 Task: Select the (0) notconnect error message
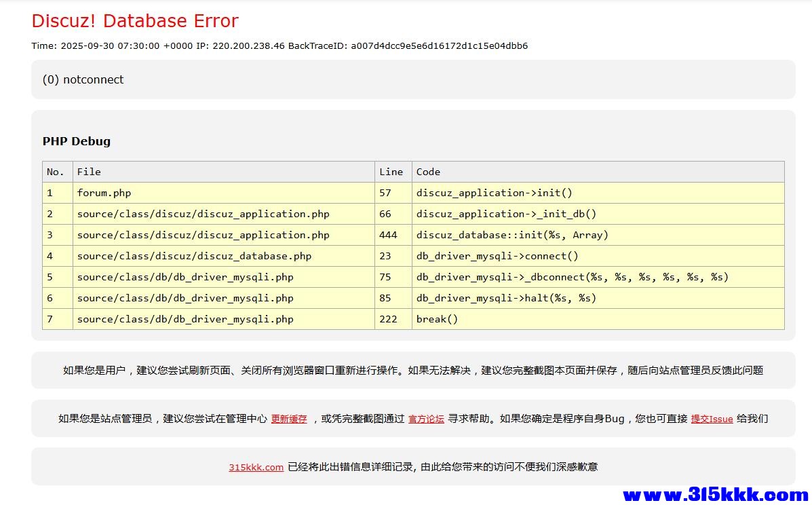tap(83, 79)
